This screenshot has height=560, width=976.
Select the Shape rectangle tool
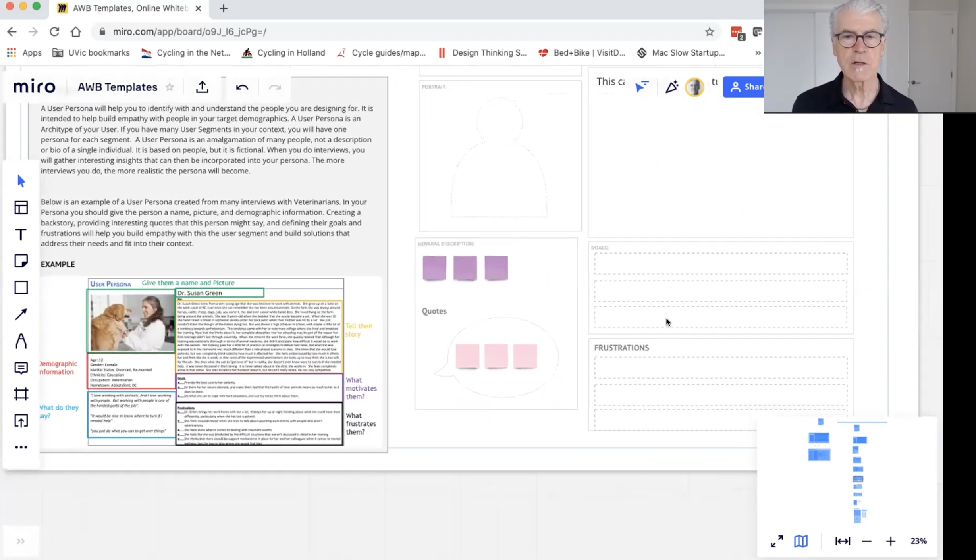coord(21,287)
